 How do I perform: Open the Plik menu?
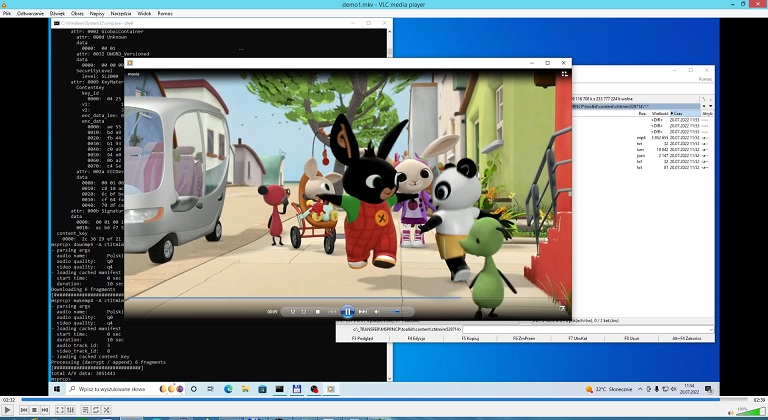[x=7, y=13]
